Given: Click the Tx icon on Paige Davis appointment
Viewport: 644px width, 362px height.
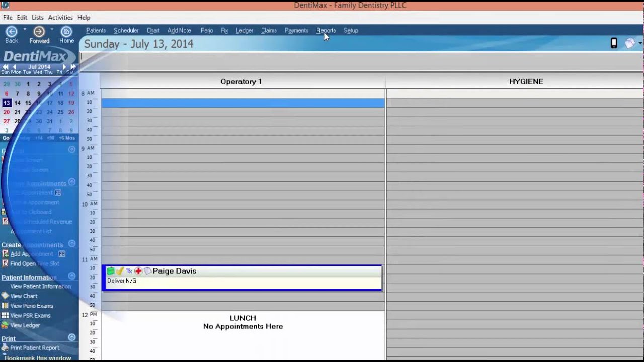Looking at the screenshot, I should pos(129,271).
